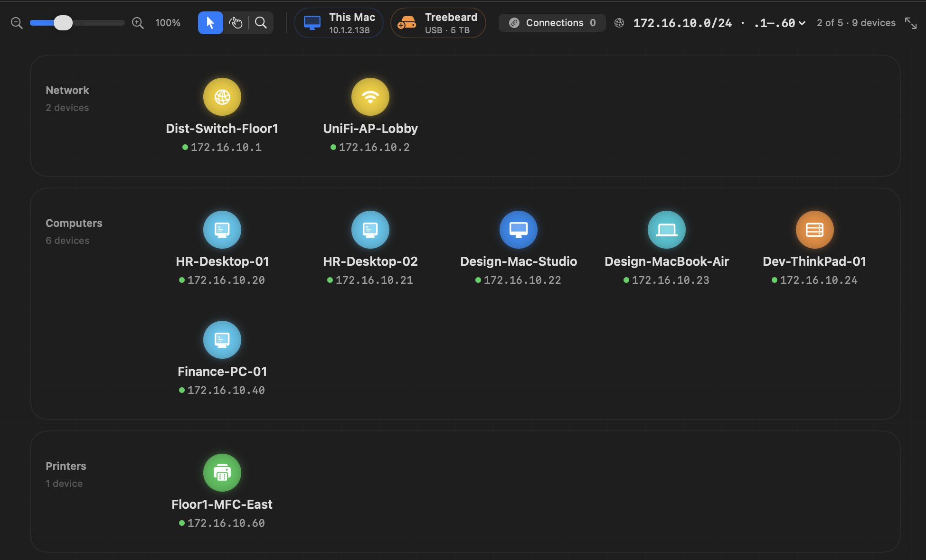Select the pointer arrow tool
This screenshot has width=926, height=560.
click(210, 23)
